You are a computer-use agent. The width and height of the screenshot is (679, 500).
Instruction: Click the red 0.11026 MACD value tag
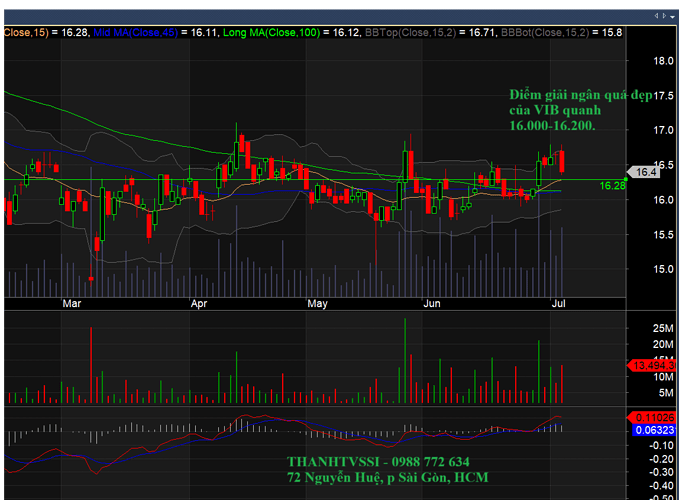click(x=651, y=418)
